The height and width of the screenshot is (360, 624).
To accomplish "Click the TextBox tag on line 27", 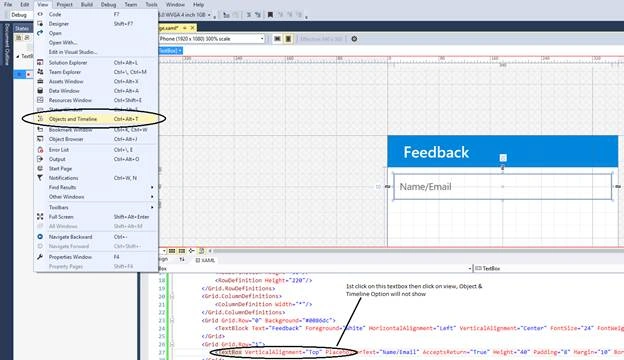I will click(229, 352).
